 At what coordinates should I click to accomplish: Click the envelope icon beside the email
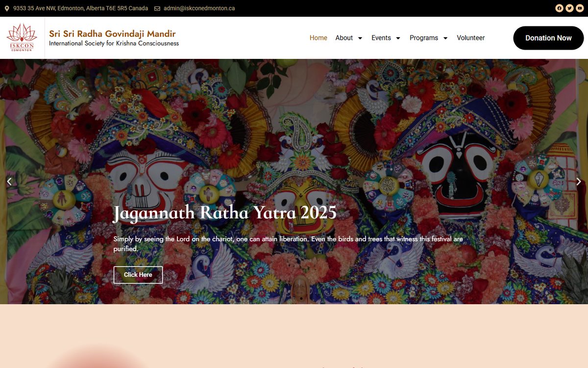pos(157,8)
